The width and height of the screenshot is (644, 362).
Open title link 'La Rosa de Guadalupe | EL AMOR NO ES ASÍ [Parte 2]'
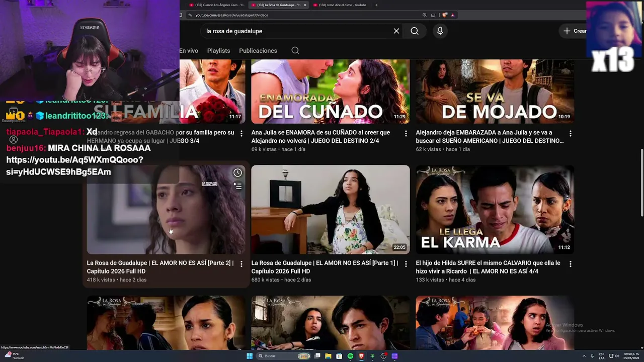[x=160, y=267]
